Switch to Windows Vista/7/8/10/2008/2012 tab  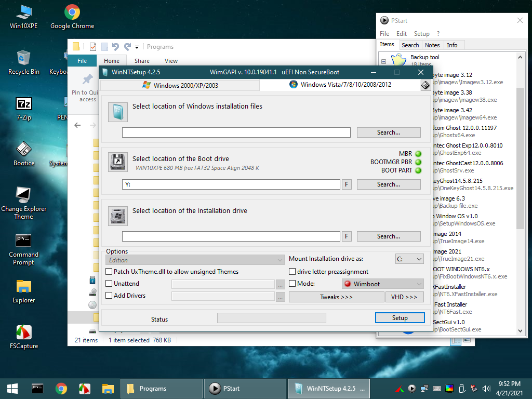click(340, 85)
